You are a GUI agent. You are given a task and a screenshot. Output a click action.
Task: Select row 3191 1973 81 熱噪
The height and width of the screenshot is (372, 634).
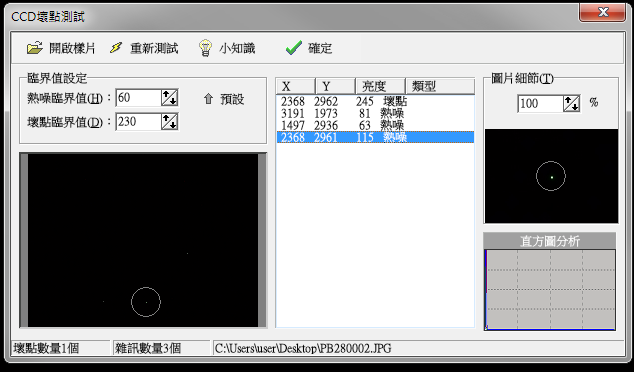[x=375, y=114]
